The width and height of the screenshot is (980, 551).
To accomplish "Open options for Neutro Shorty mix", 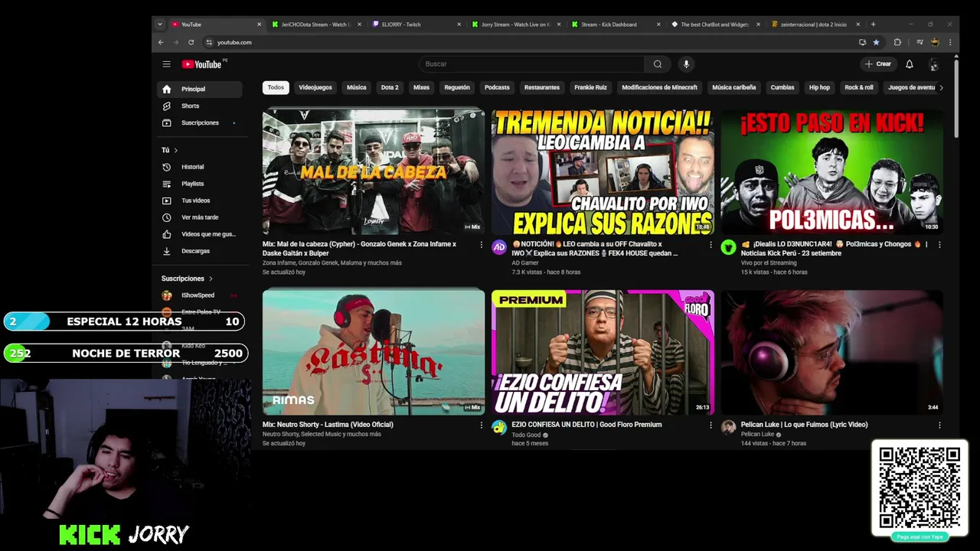I will (481, 425).
